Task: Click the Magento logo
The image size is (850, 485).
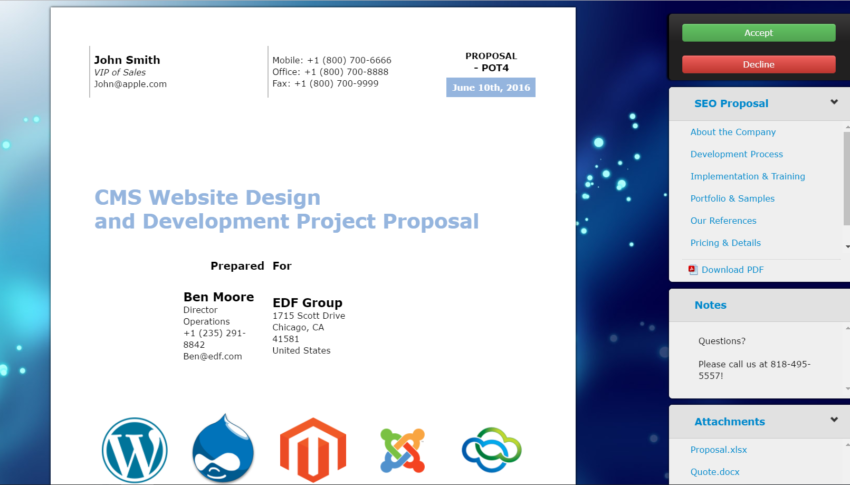Action: 313,450
